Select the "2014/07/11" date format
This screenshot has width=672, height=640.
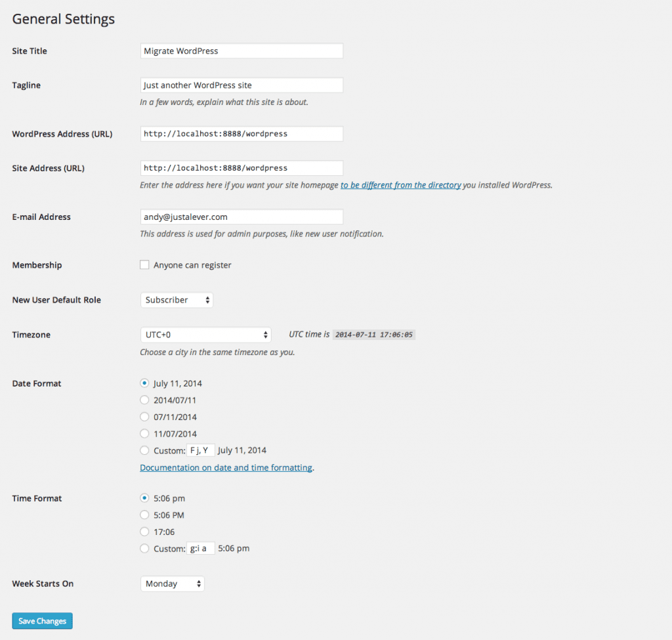click(144, 400)
